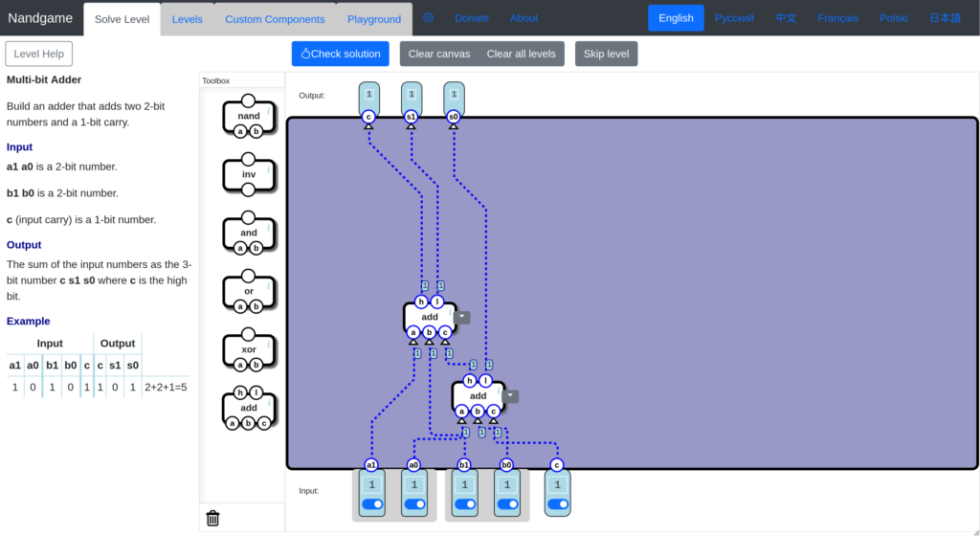Click the s1 output connector node

412,117
